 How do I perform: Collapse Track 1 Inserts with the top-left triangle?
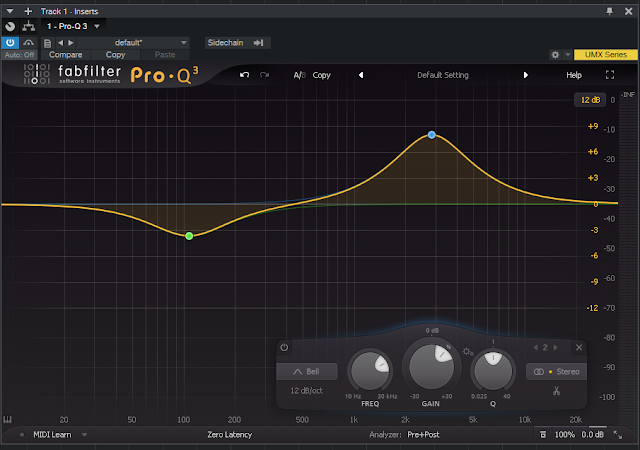pos(10,11)
